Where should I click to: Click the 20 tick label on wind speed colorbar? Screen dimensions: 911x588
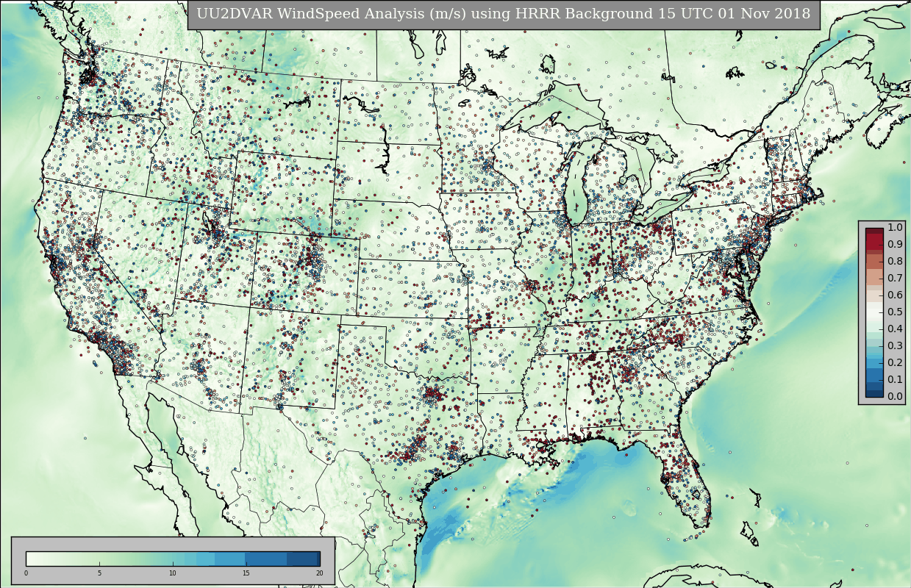(x=319, y=573)
